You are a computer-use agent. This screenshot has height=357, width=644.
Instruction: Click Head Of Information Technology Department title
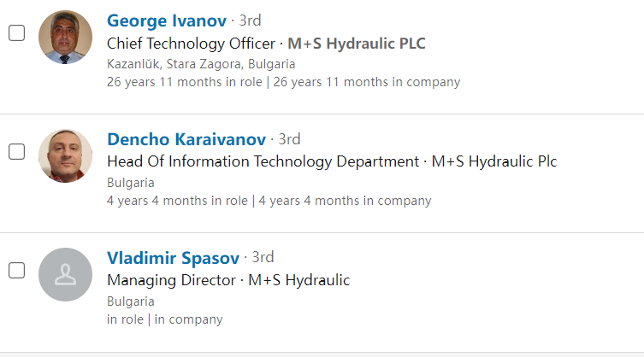tap(263, 161)
